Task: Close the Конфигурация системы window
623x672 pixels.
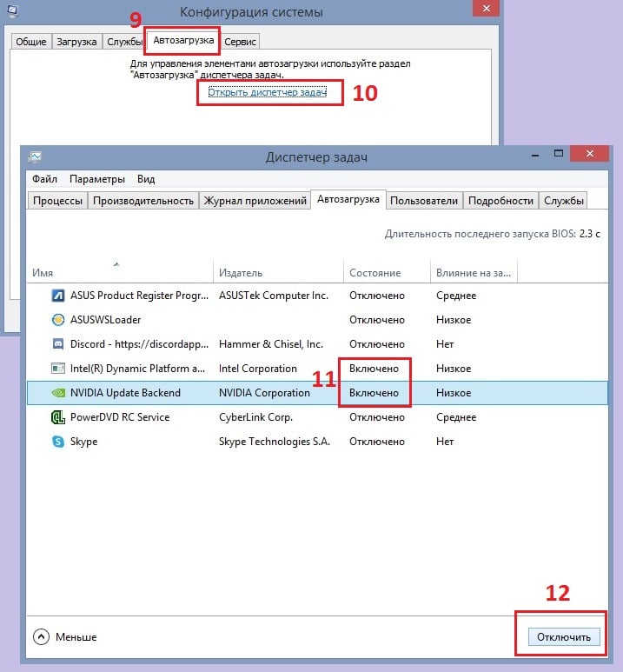Action: 486,8
